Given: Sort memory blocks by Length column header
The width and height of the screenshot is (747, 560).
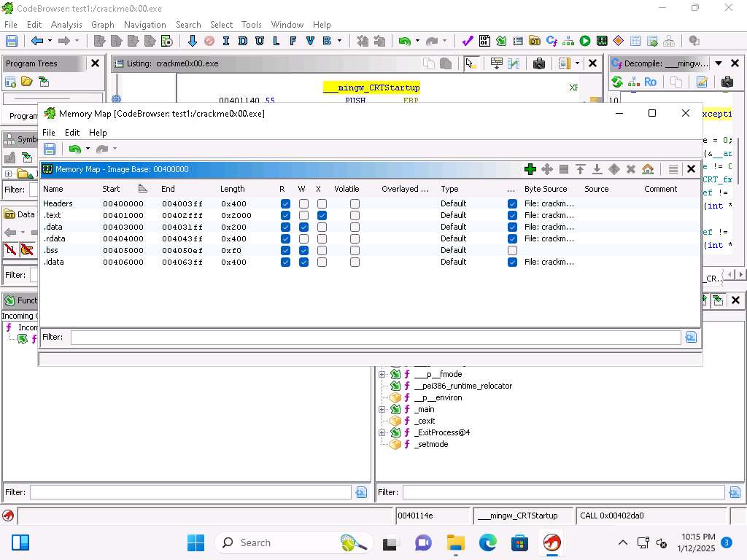Looking at the screenshot, I should tap(233, 189).
